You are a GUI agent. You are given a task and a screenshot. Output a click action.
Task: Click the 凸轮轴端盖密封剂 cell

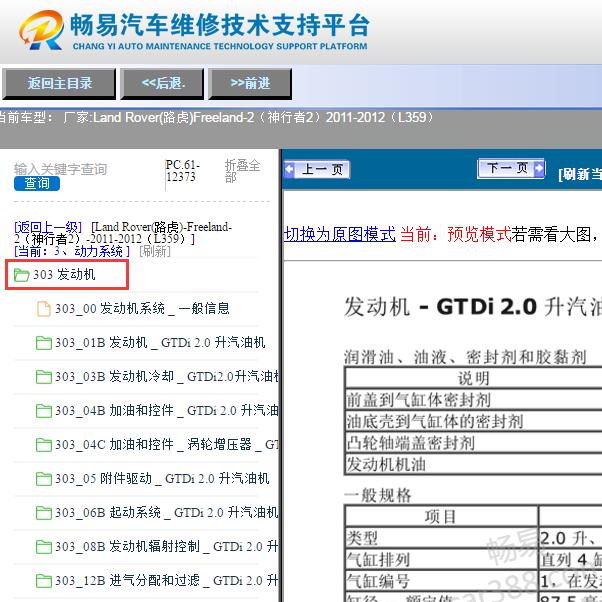[474, 443]
